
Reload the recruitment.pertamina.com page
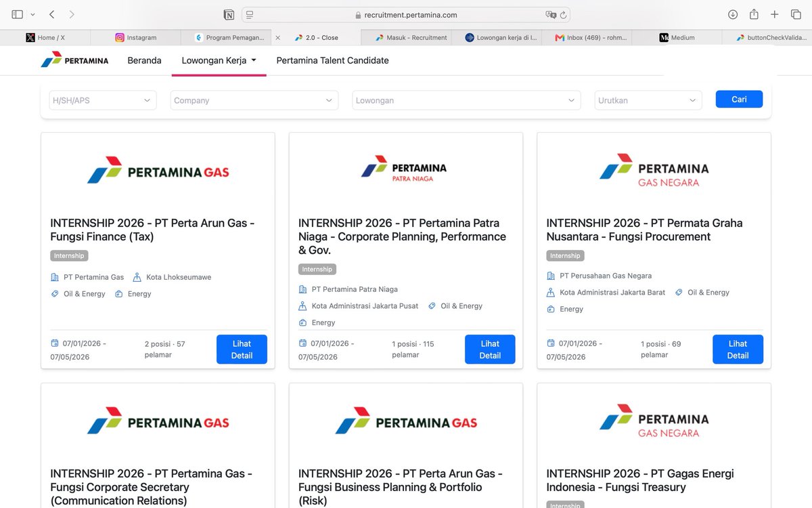point(563,14)
